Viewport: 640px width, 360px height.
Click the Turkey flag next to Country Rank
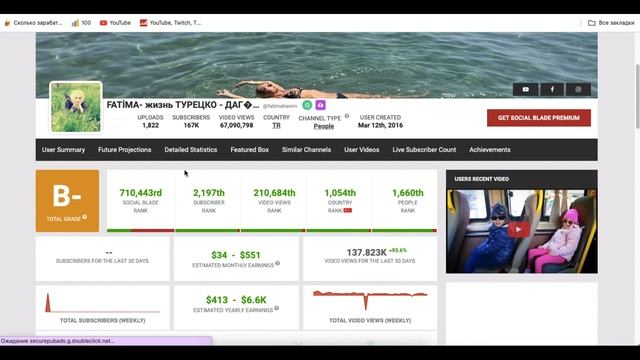(x=347, y=210)
